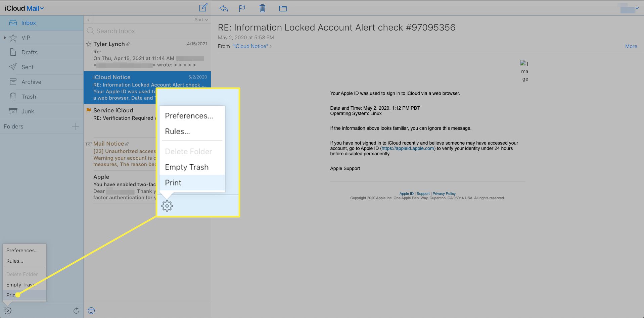Open the appleid.apple.com link
644x318 pixels.
pyautogui.click(x=408, y=148)
